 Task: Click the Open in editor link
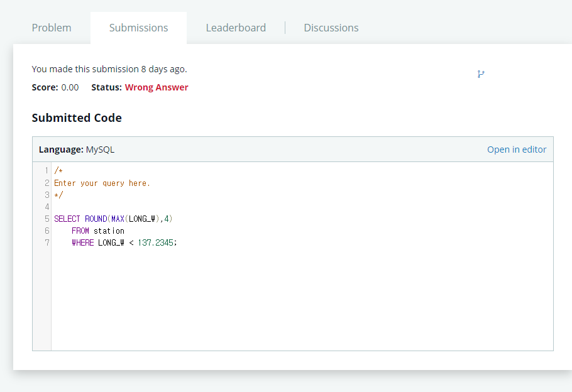coord(517,150)
